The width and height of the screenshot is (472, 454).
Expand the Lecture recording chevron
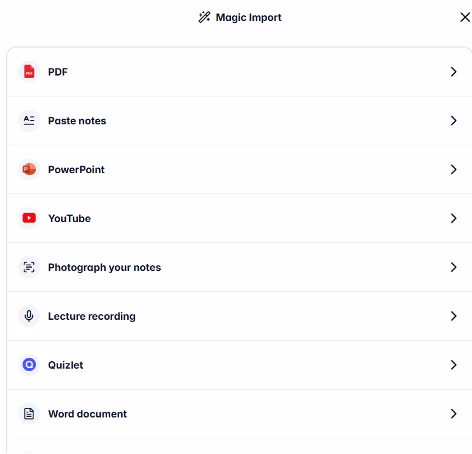point(453,316)
